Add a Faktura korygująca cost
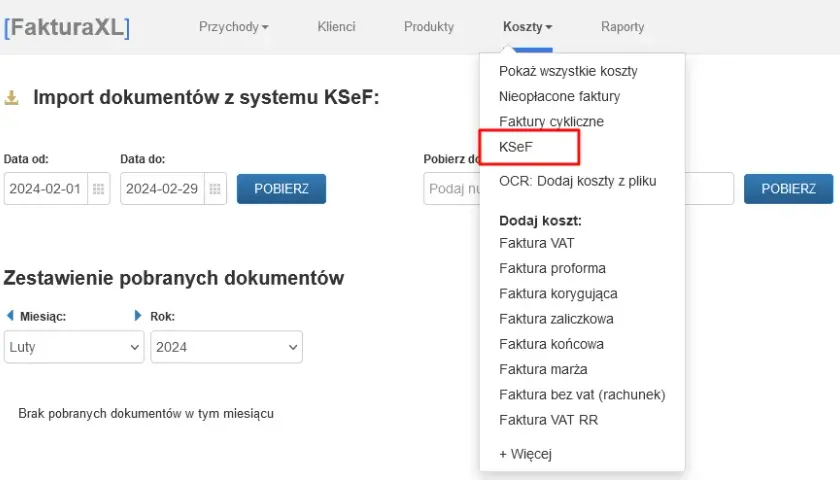840x480 pixels. tap(558, 294)
